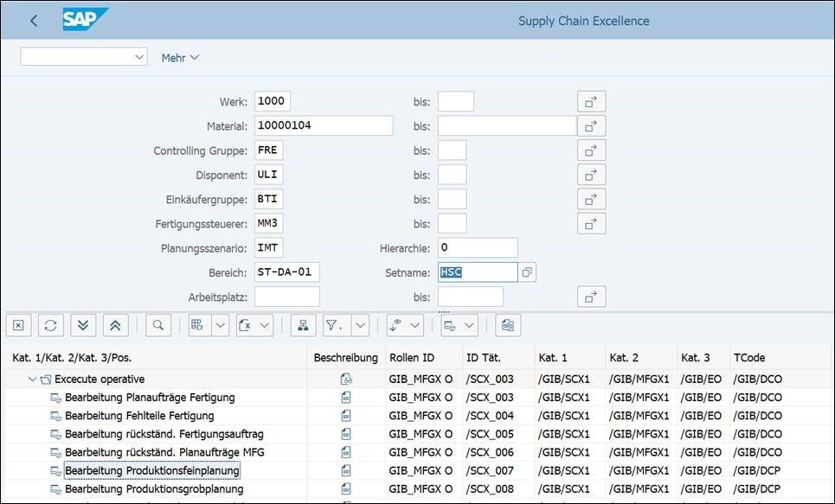Viewport: 835px width, 504px height.
Task: Open the filter dropdown arrow
Action: tap(360, 325)
